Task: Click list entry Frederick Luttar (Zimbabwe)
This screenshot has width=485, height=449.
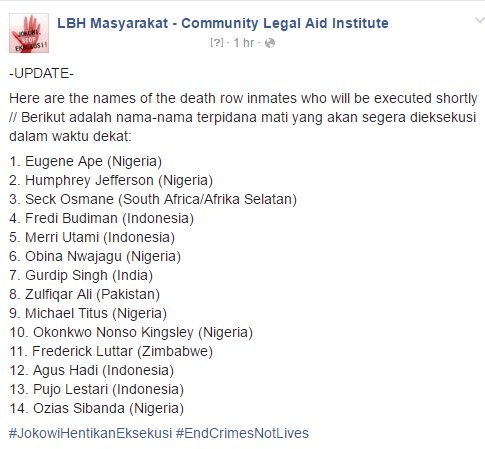Action: [111, 351]
